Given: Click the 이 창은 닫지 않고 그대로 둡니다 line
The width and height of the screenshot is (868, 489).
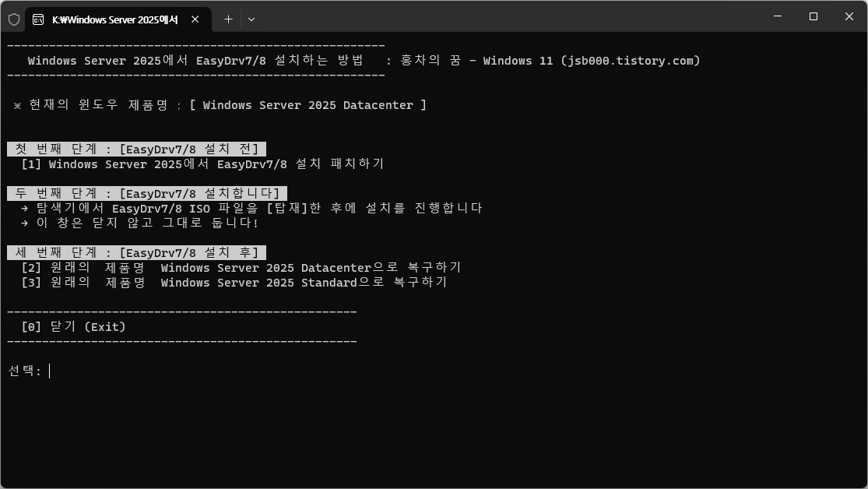Looking at the screenshot, I should click(139, 223).
